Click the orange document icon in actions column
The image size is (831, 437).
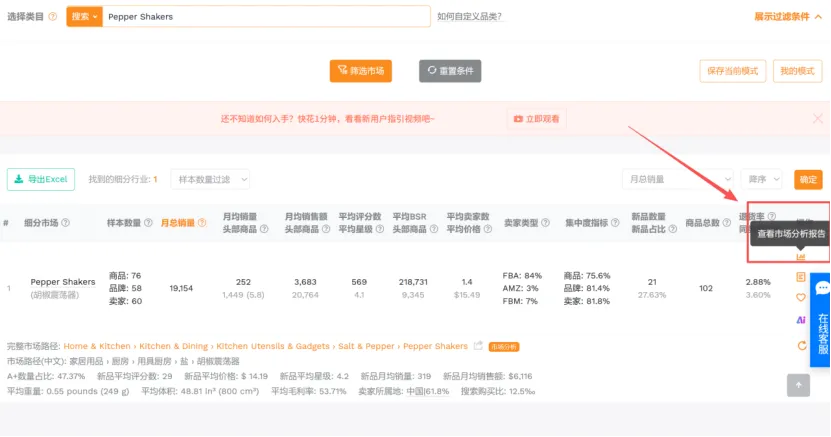coord(800,276)
